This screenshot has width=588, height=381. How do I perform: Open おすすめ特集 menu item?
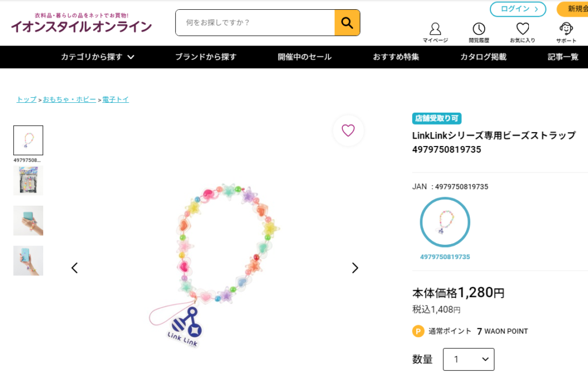(396, 57)
